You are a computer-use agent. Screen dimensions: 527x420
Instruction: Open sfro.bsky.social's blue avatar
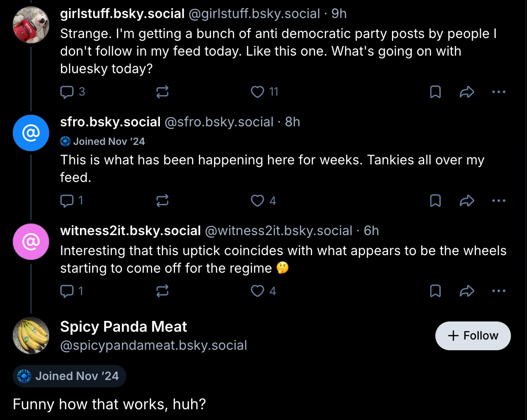click(31, 133)
